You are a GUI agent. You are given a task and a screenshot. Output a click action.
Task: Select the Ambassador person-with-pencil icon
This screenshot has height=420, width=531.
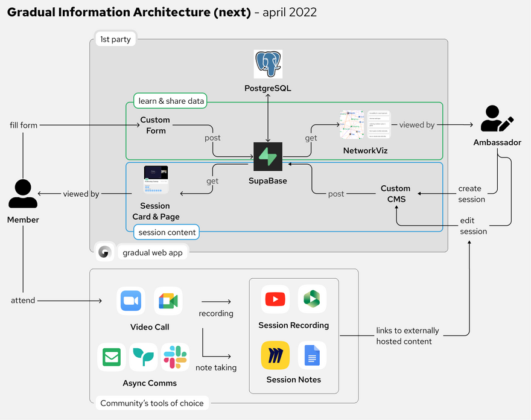[497, 118]
